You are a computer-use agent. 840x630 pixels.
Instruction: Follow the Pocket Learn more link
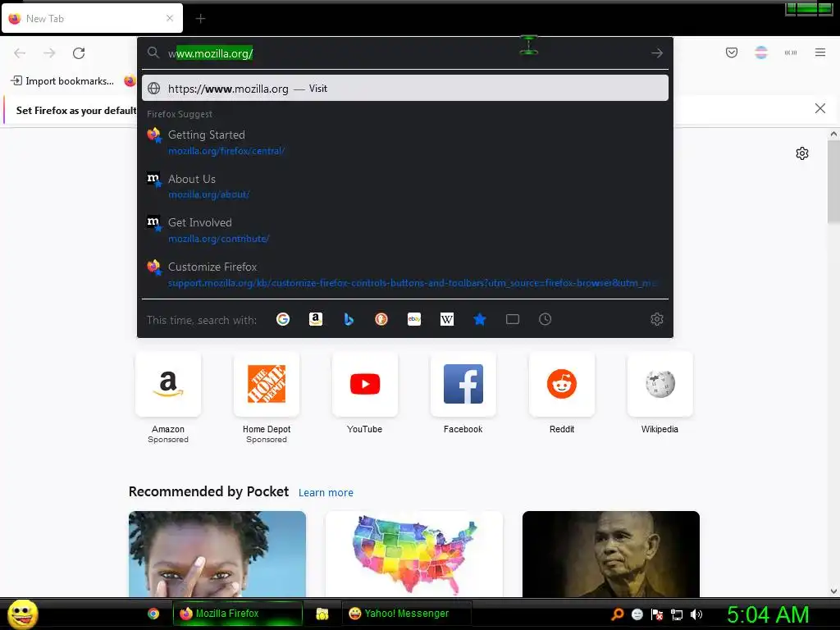point(326,492)
